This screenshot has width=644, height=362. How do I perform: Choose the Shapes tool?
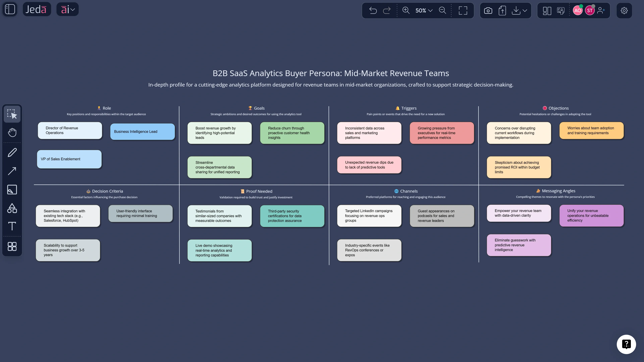tap(12, 208)
